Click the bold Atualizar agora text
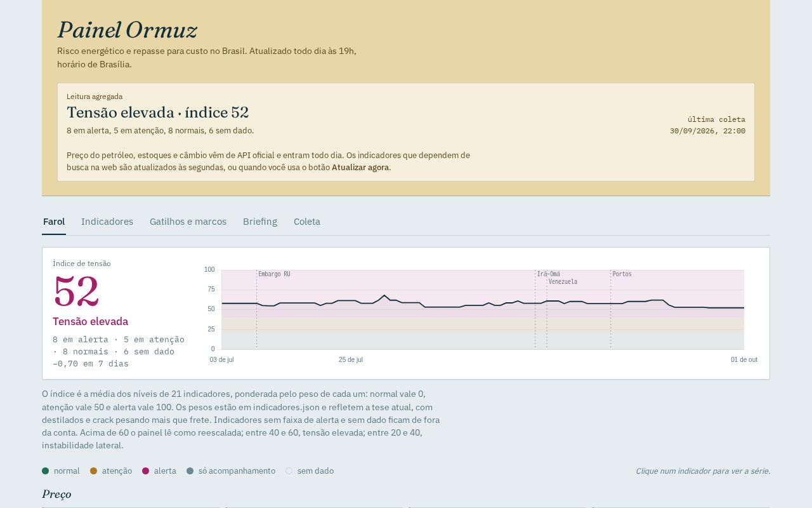This screenshot has width=812, height=508. click(360, 168)
